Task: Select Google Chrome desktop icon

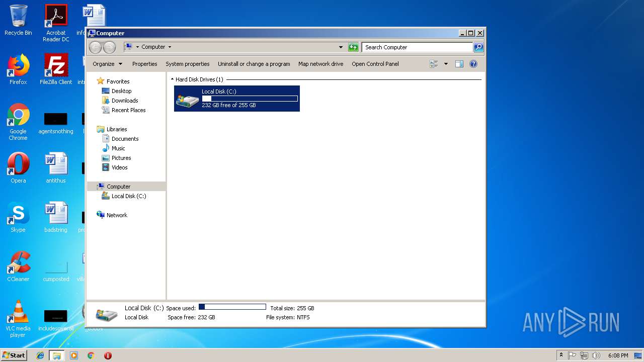Action: (x=18, y=122)
